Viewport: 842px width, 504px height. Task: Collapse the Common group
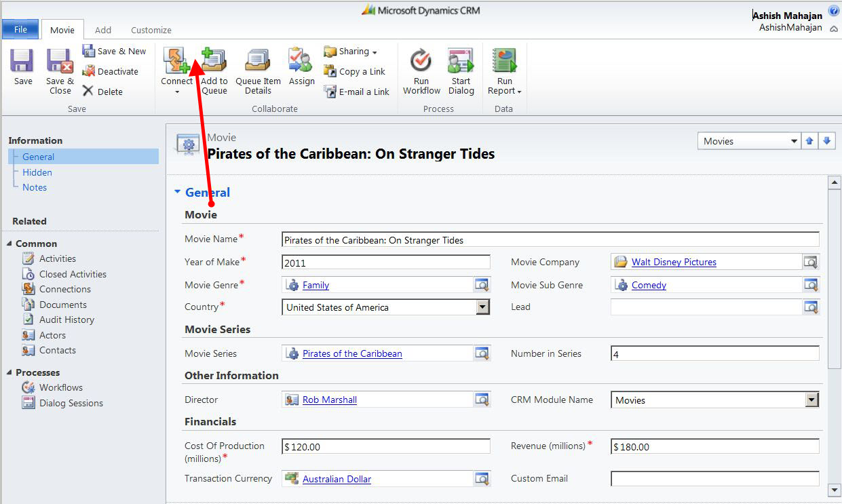pyautogui.click(x=9, y=244)
